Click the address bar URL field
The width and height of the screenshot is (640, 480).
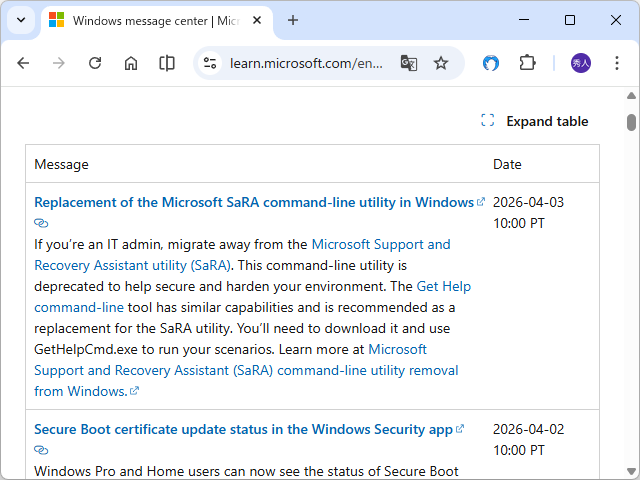pos(305,63)
